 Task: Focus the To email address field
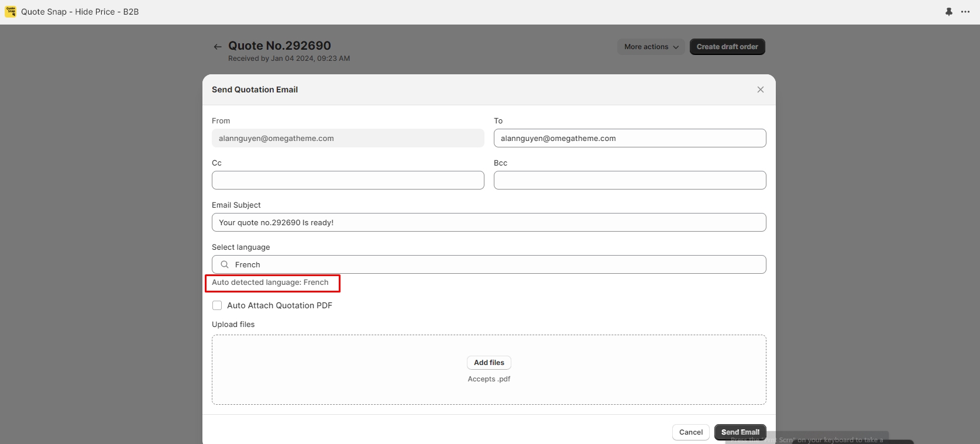630,139
